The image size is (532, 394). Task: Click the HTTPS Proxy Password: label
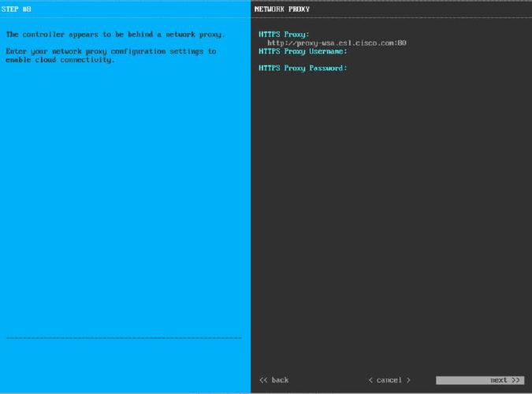coord(303,68)
